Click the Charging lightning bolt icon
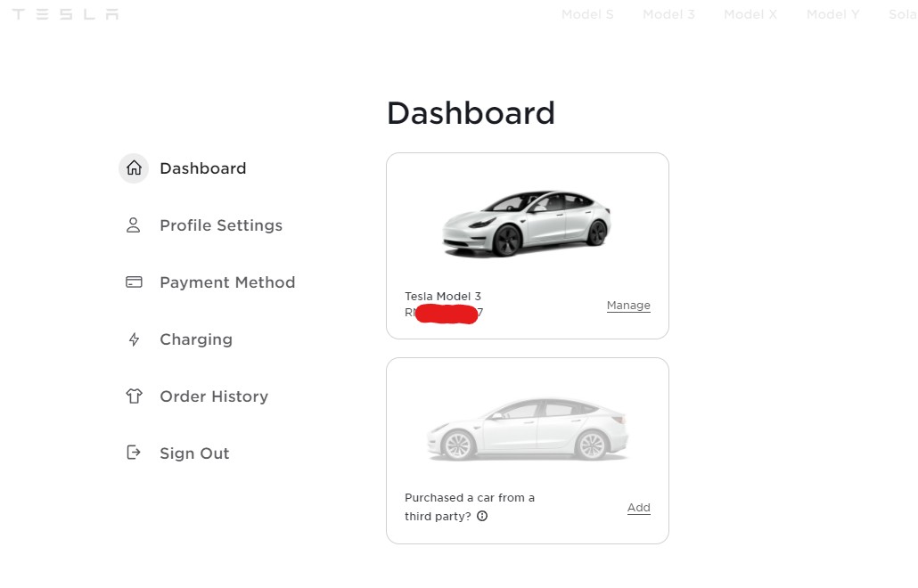The width and height of the screenshot is (918, 588). 134,339
